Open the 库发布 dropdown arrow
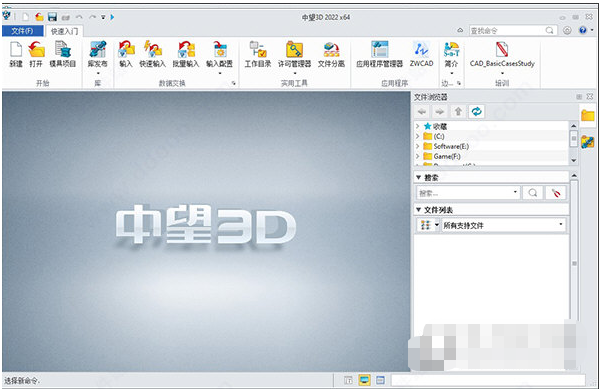 [x=98, y=73]
